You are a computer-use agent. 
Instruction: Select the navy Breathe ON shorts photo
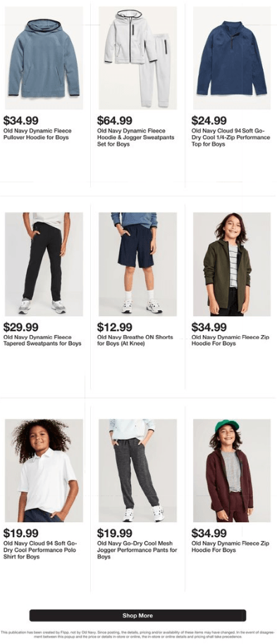pyautogui.click(x=137, y=264)
